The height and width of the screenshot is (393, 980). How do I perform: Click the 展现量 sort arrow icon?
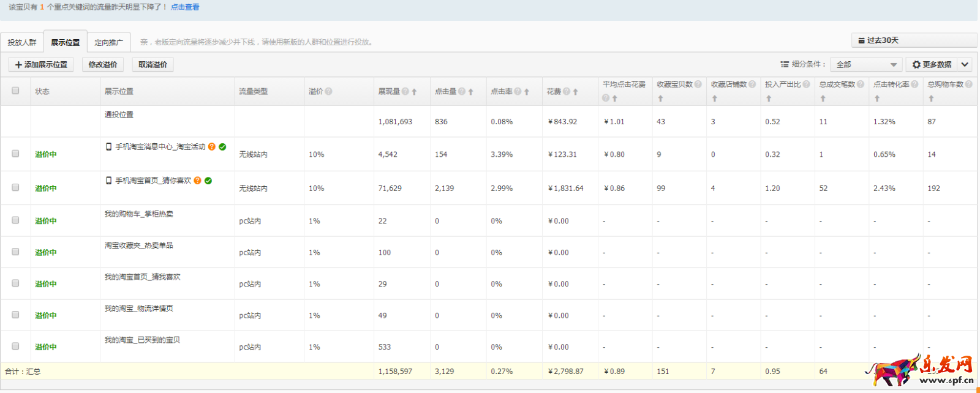click(414, 92)
